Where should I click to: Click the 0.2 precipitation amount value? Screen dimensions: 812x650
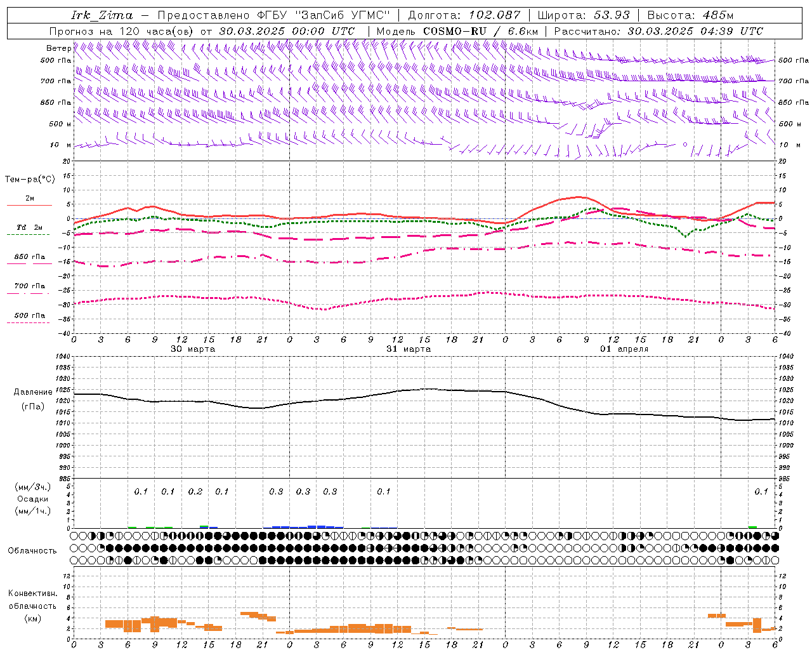pyautogui.click(x=195, y=492)
